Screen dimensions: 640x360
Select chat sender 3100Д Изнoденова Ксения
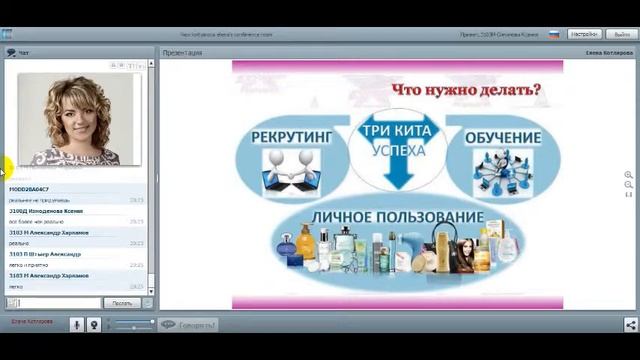tap(46, 211)
